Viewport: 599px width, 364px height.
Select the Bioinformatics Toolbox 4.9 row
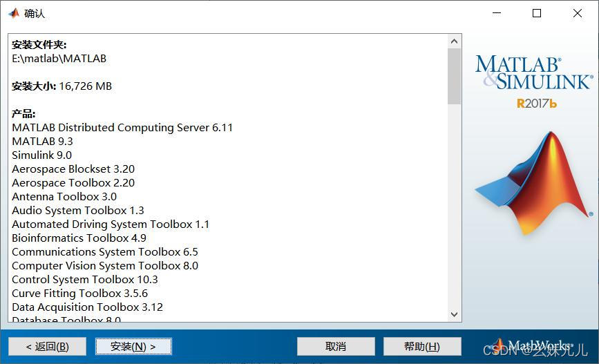click(x=79, y=238)
